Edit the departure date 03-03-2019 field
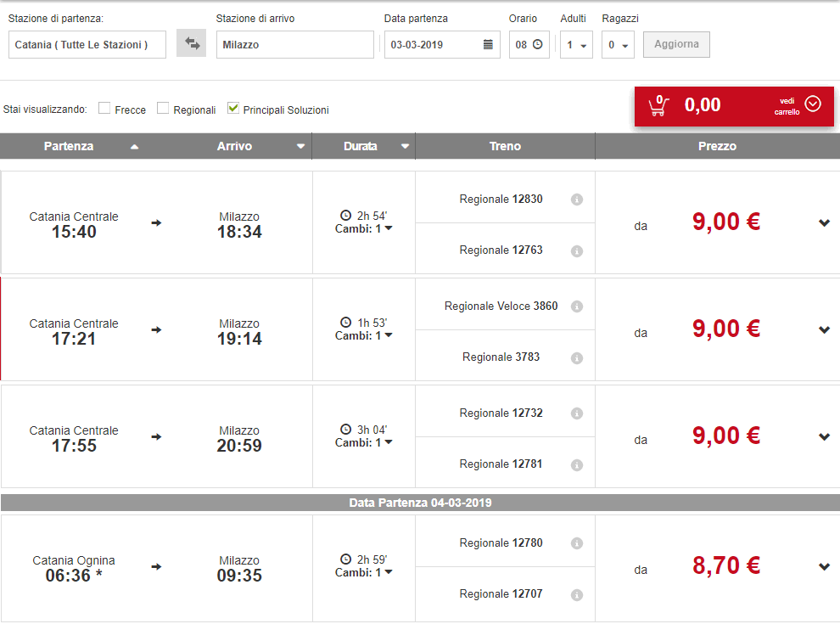Image resolution: width=840 pixels, height=624 pixels. coord(442,44)
